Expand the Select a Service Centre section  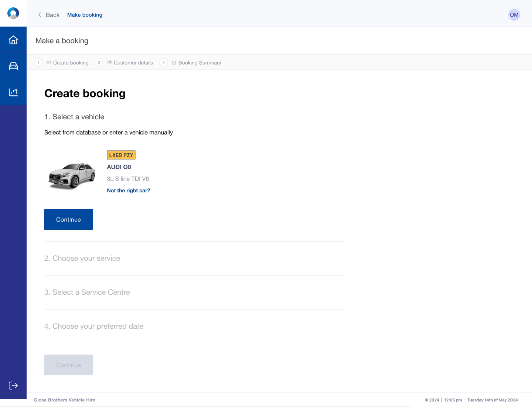pyautogui.click(x=87, y=293)
